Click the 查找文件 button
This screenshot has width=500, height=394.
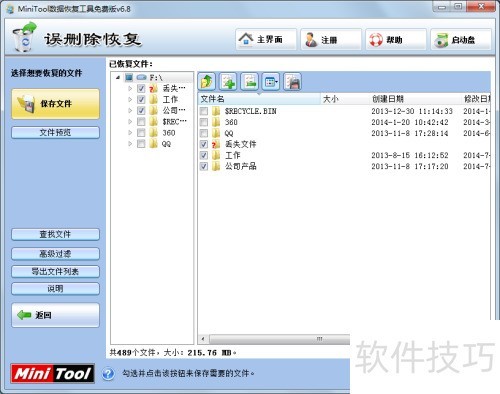pyautogui.click(x=55, y=234)
